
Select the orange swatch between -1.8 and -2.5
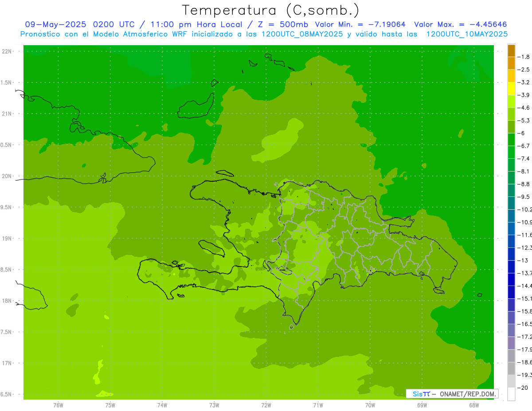tap(511, 63)
